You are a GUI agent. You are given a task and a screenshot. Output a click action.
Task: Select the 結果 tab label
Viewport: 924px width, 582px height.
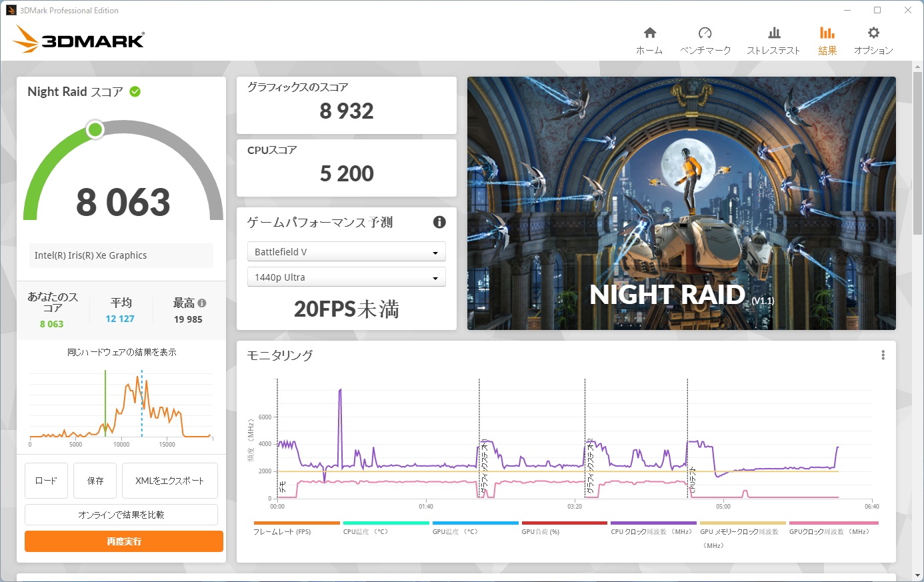(827, 51)
